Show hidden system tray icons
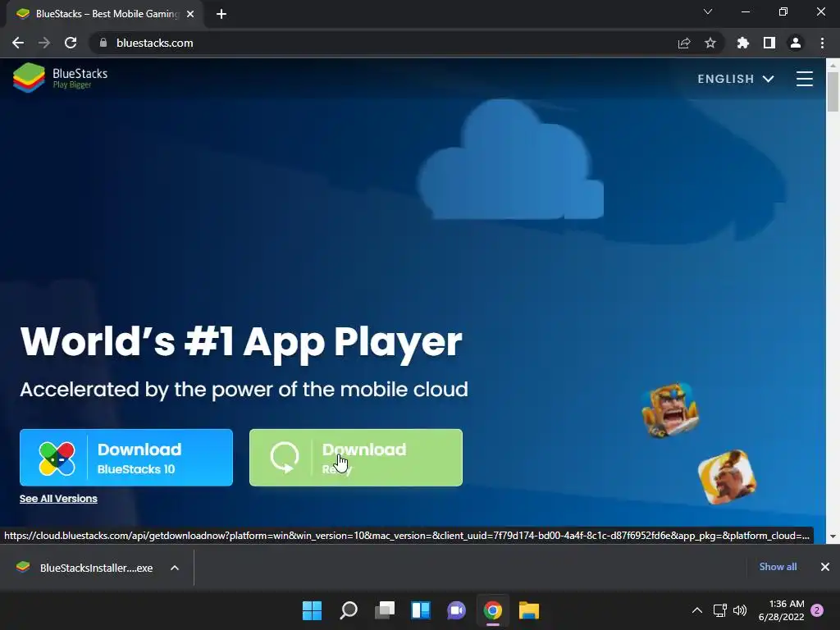840x630 pixels. click(x=697, y=610)
